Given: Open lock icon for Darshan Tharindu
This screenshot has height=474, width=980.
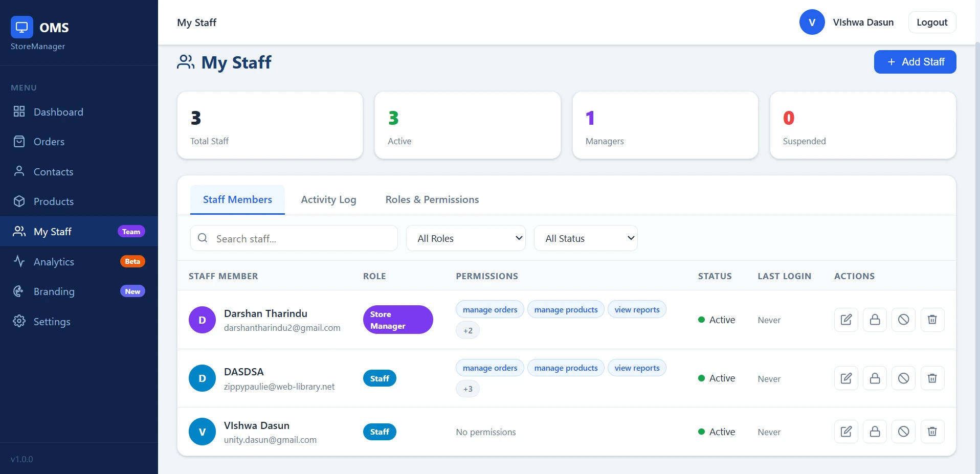Looking at the screenshot, I should point(875,320).
